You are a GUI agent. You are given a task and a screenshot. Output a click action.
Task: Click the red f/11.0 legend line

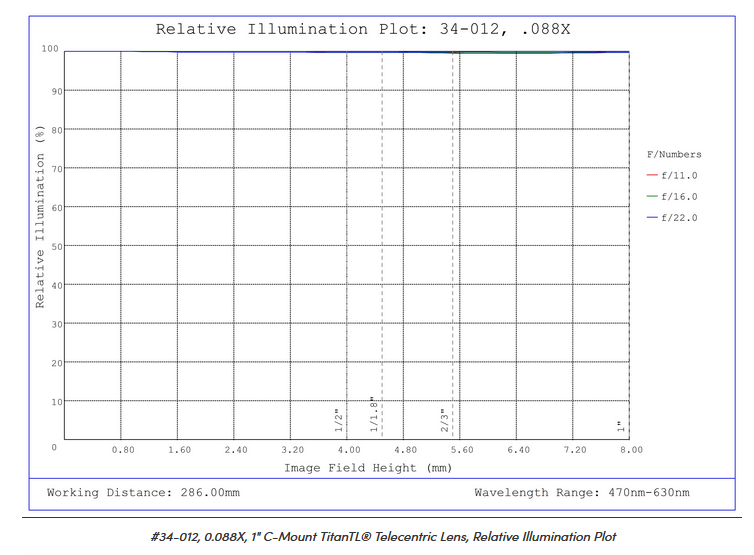(x=652, y=175)
